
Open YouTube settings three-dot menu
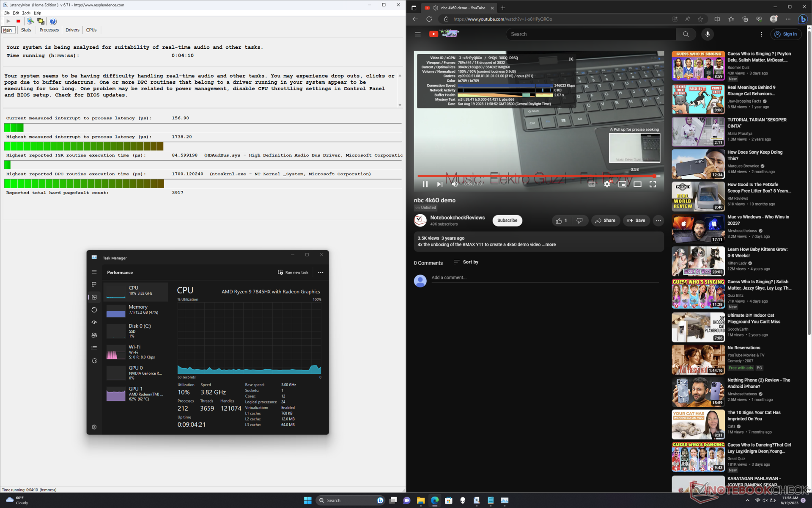coord(761,34)
